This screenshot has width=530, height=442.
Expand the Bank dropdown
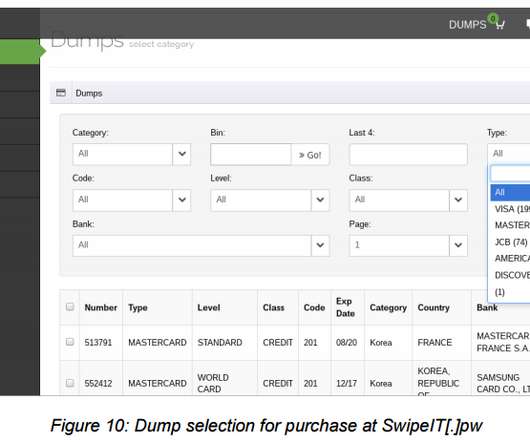pos(201,245)
